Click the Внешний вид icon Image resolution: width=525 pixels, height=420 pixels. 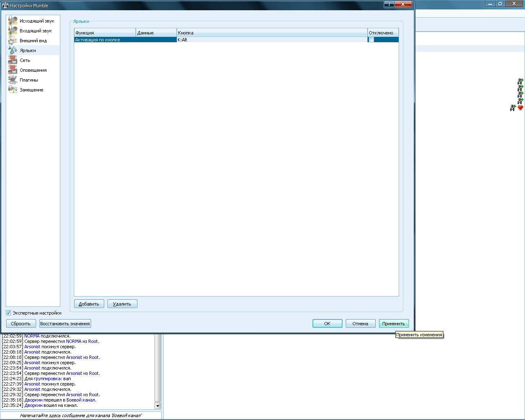[13, 41]
